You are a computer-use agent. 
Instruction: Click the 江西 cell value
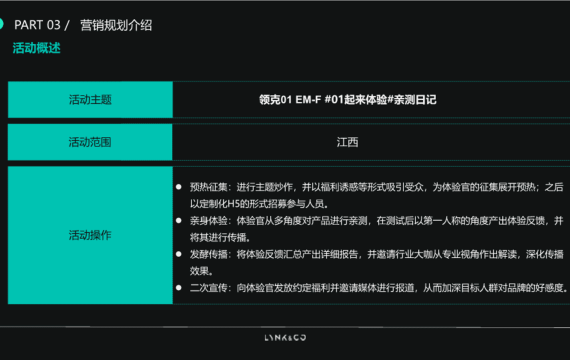tap(347, 142)
